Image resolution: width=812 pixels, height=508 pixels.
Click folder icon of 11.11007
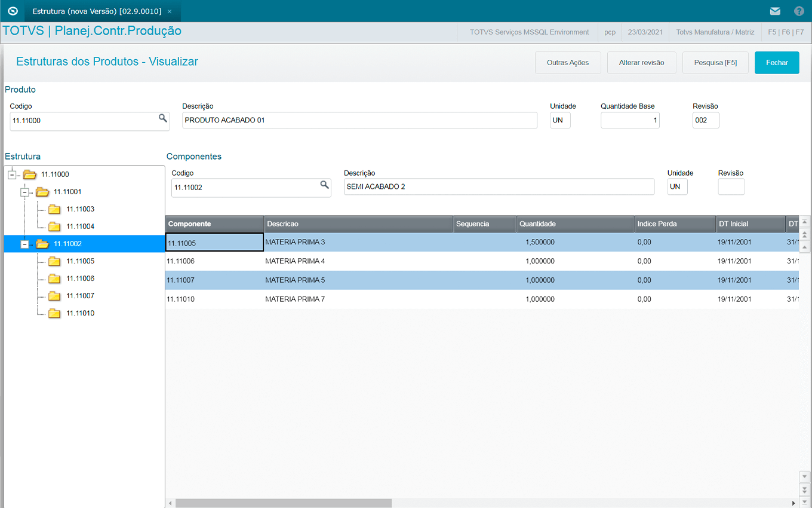[x=54, y=296]
